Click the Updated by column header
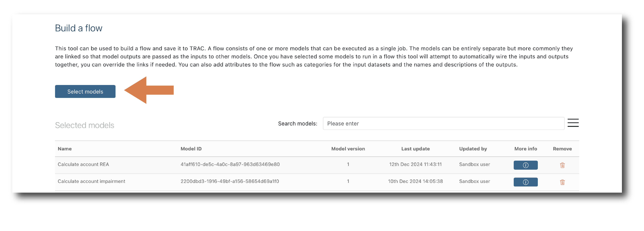644x231 pixels. (473, 149)
